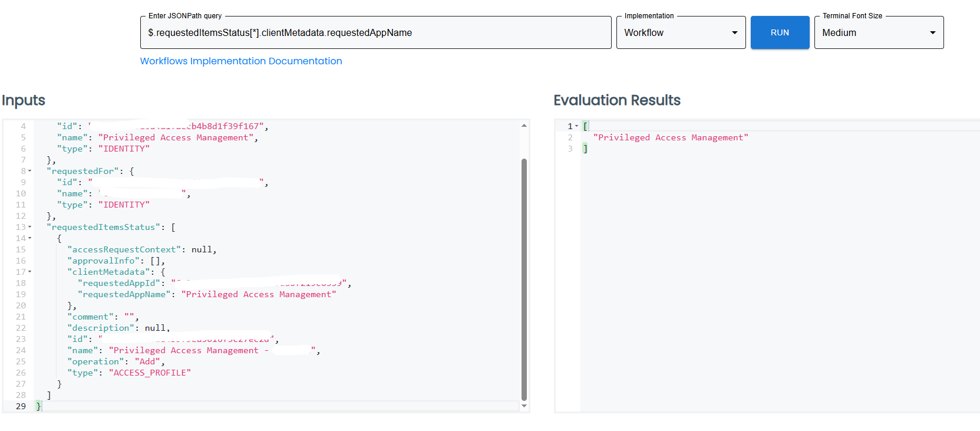Expand the Terminal Font Size dropdown
This screenshot has width=980, height=431.
tap(879, 32)
